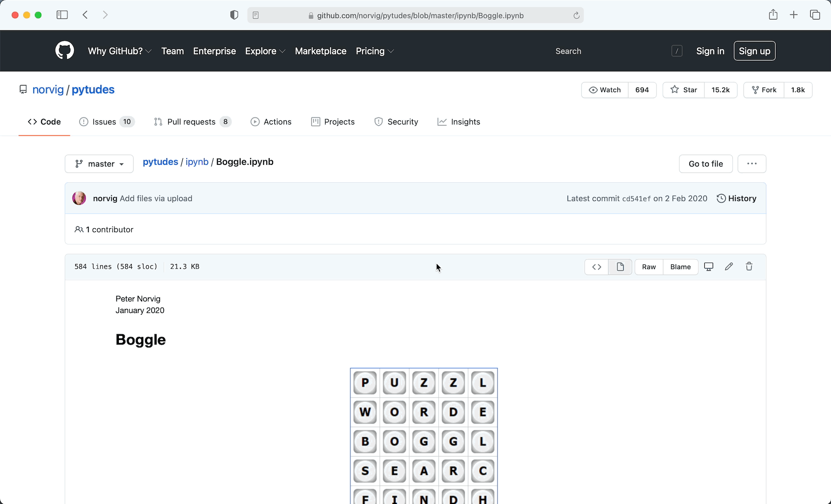Open in GitHub Desktop monitor icon
831x504 pixels.
click(709, 267)
